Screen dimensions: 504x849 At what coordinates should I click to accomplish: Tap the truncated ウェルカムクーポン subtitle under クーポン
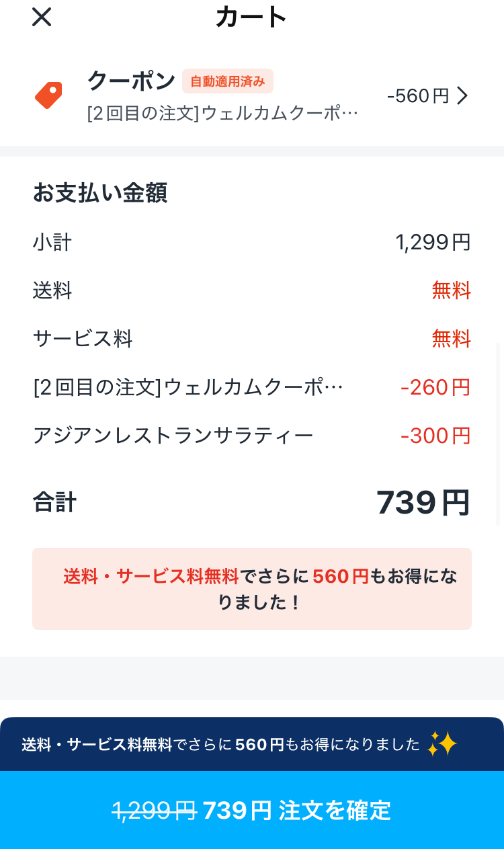(x=222, y=112)
